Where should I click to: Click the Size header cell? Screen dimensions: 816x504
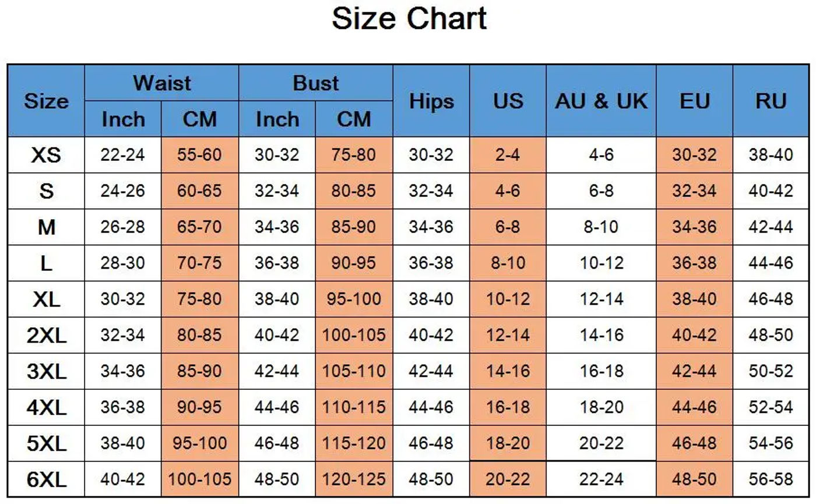click(x=46, y=101)
